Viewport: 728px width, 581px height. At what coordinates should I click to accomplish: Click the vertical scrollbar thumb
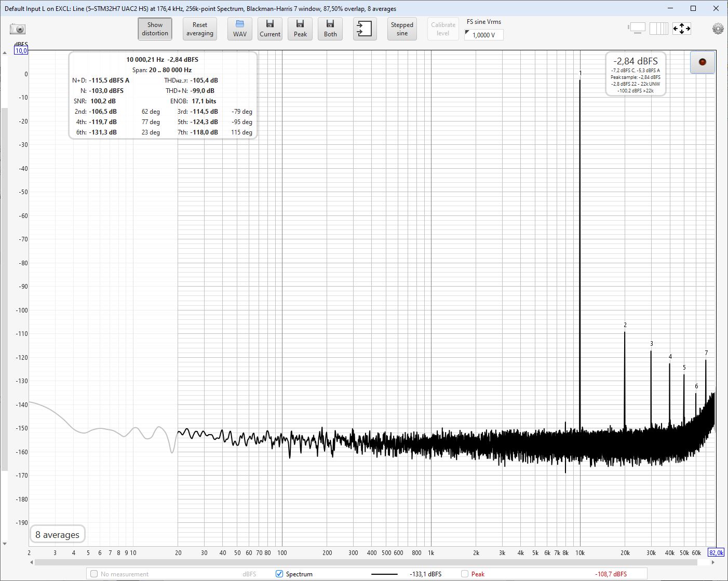(5, 289)
